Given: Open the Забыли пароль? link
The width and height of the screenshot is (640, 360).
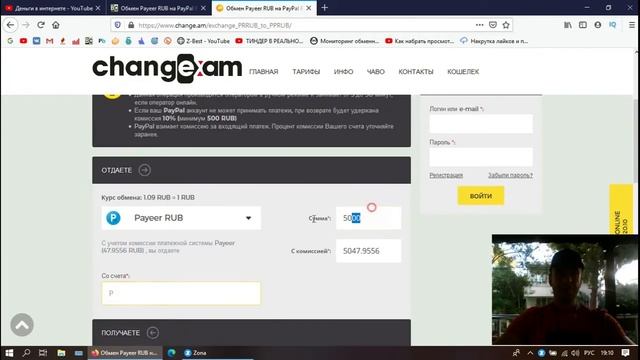Looking at the screenshot, I should (x=510, y=175).
